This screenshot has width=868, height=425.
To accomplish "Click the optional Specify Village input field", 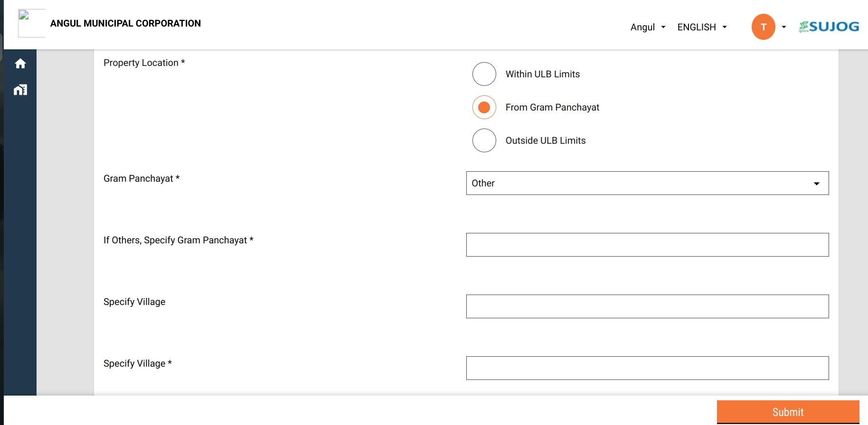I will [x=647, y=306].
